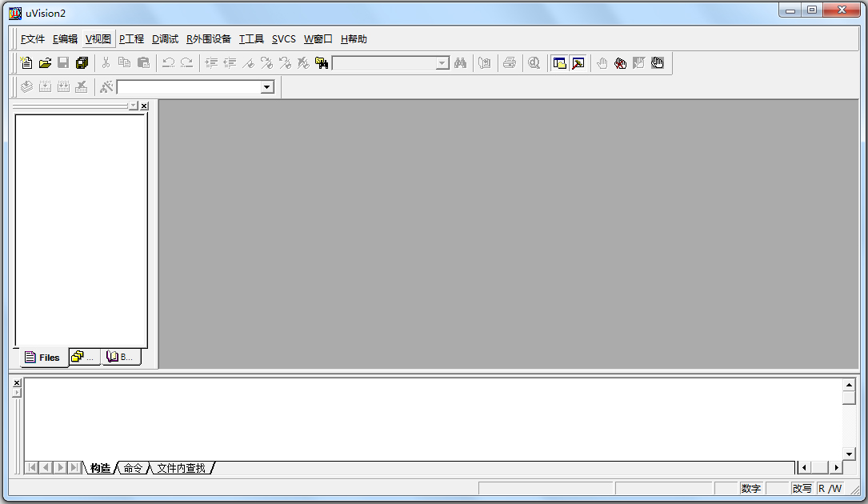Open the H帮助 menu
The image size is (868, 504).
tap(354, 38)
